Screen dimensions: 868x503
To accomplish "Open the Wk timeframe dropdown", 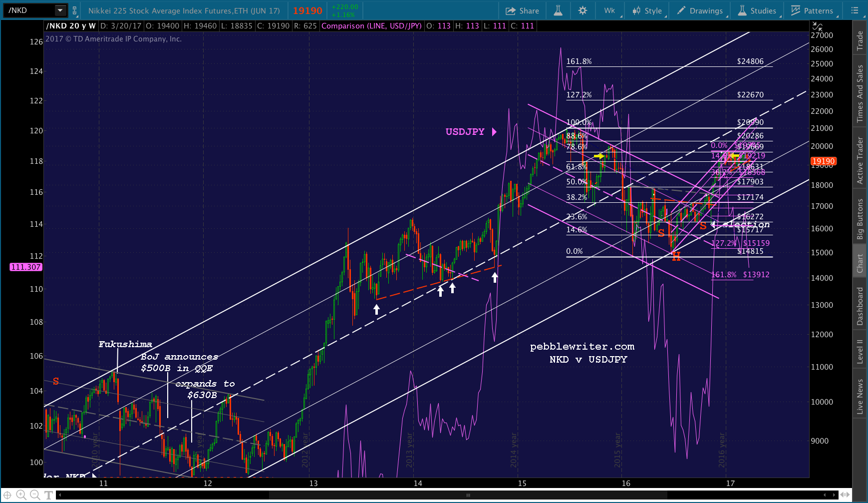I will point(610,10).
